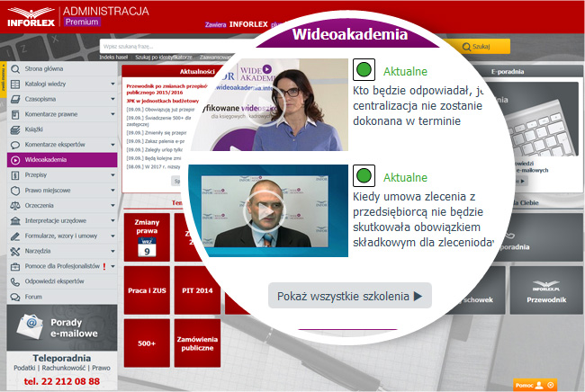Open the PIT 2014 tile

click(197, 290)
